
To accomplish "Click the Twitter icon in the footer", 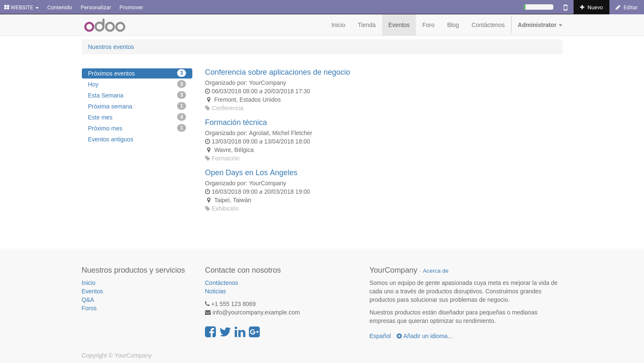I will tap(225, 332).
